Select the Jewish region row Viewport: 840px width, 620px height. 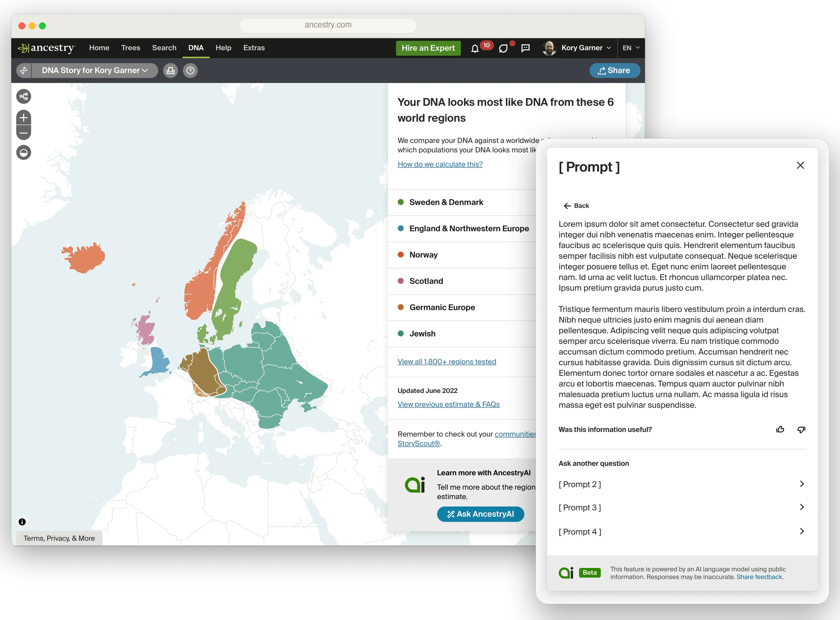pyautogui.click(x=462, y=334)
